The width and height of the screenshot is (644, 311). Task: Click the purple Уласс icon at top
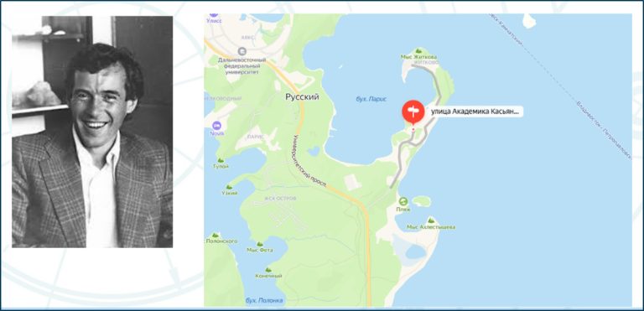tap(214, 15)
